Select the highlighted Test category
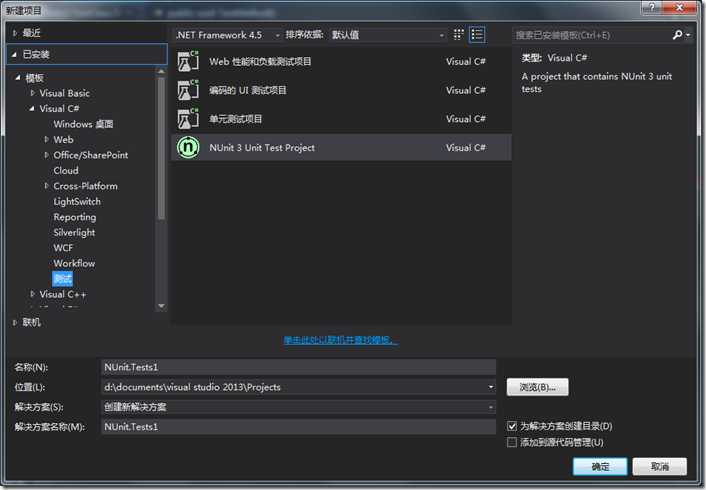 63,279
